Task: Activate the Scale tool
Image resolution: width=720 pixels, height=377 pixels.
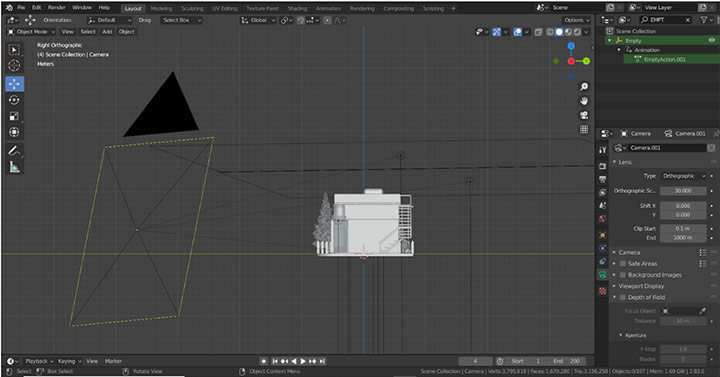Action: pyautogui.click(x=14, y=116)
